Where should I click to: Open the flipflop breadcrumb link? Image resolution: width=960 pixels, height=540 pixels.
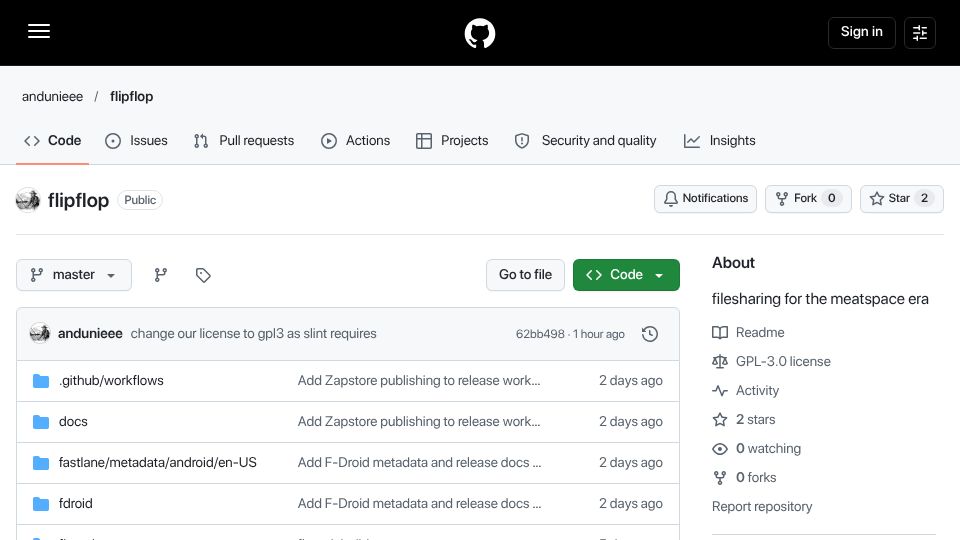coord(132,97)
